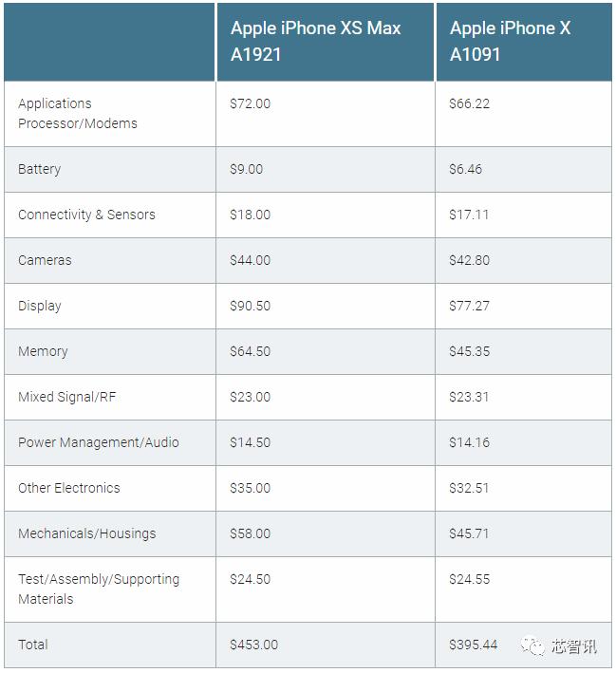The image size is (616, 673).
Task: Select the Test/Assembly/Supporting Materials label
Action: 99,589
